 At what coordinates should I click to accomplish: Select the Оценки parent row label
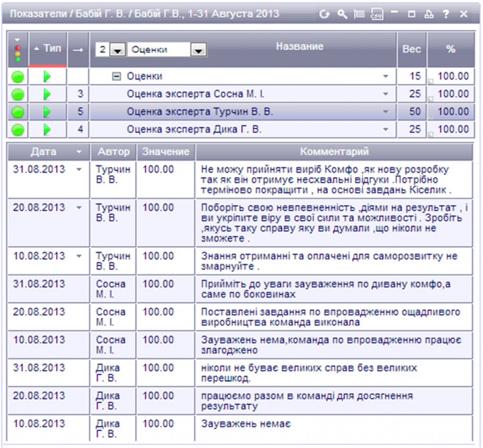[x=144, y=76]
